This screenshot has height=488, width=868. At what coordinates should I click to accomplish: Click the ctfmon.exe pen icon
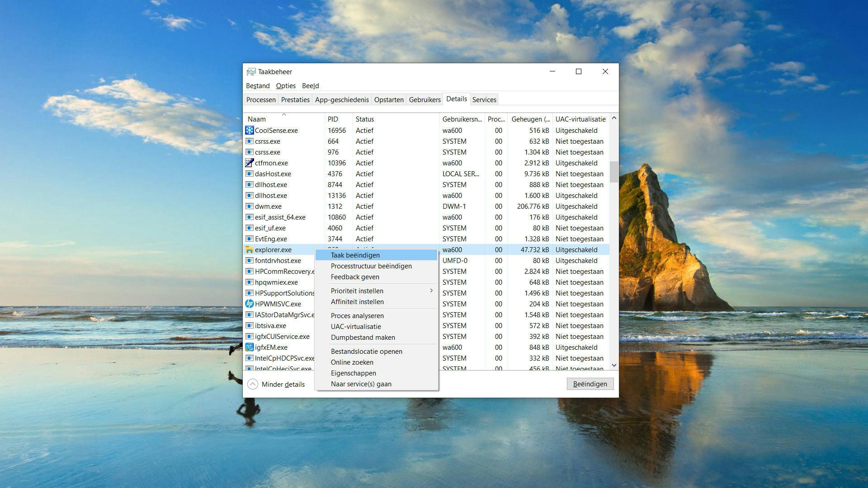pyautogui.click(x=249, y=163)
